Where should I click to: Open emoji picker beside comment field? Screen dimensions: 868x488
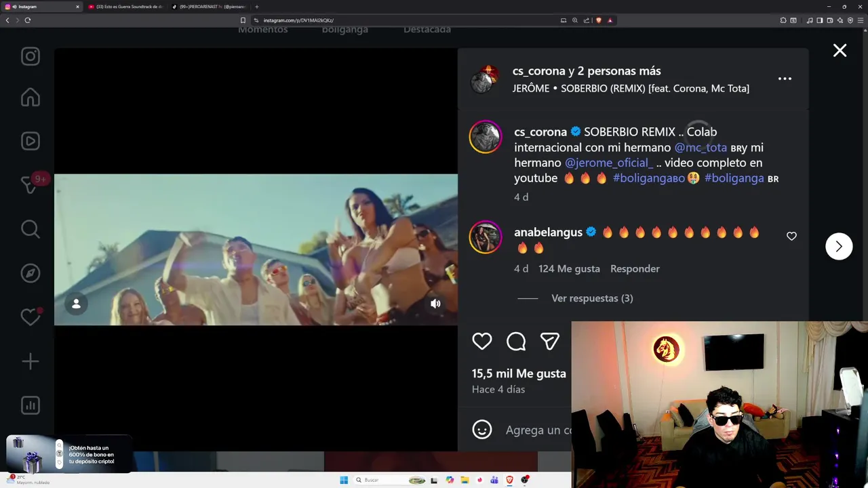point(482,430)
